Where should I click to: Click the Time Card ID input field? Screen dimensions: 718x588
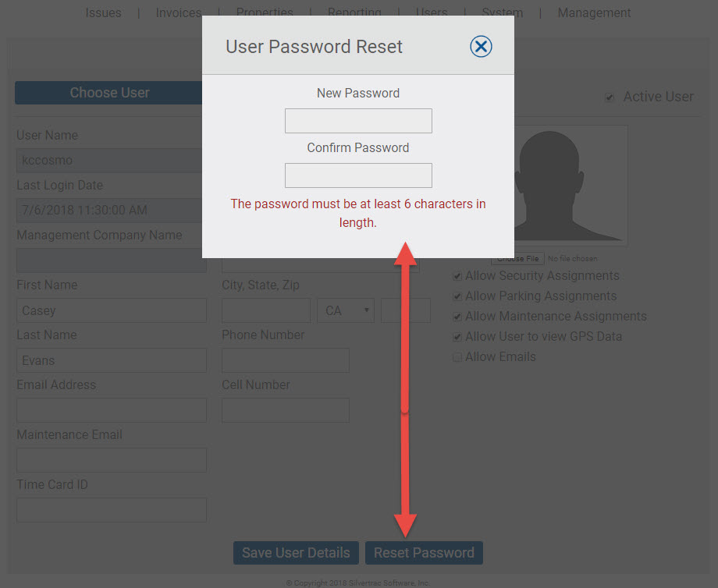tap(112, 510)
